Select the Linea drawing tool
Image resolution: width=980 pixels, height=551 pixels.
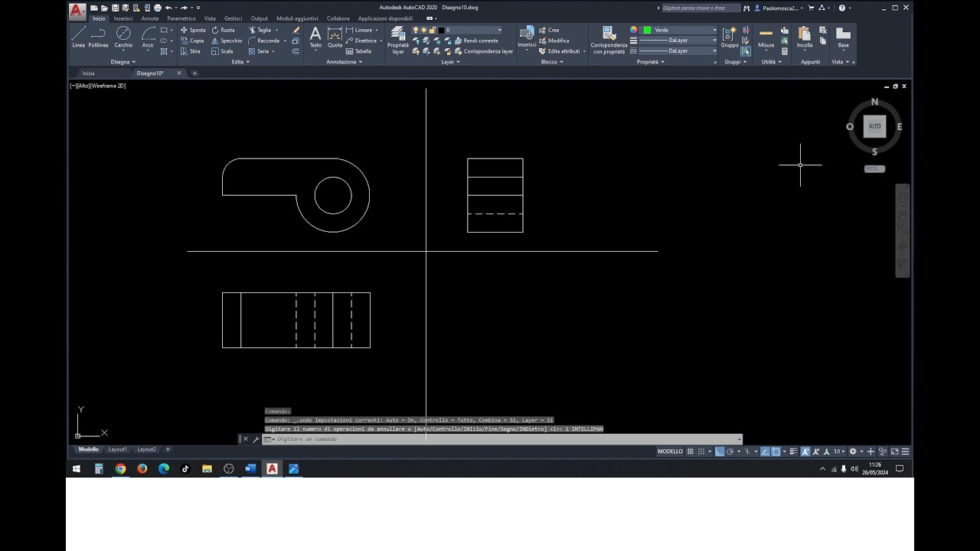tap(79, 37)
